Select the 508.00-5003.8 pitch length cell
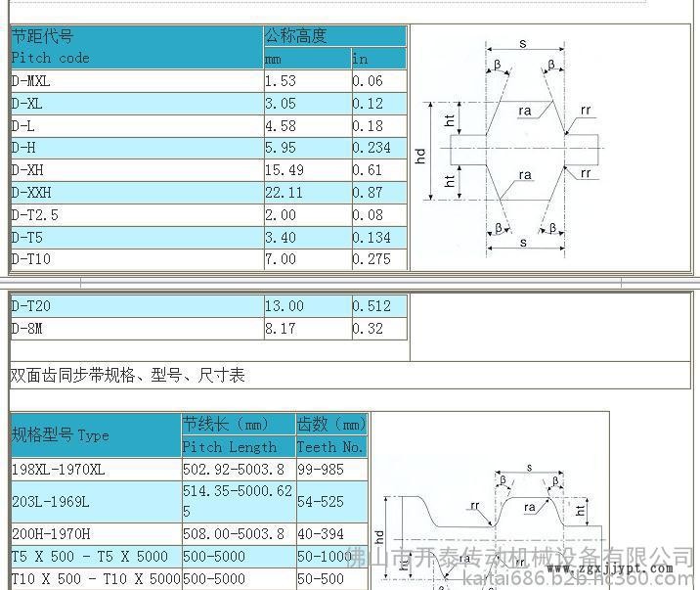This screenshot has height=590, width=700. 238,534
